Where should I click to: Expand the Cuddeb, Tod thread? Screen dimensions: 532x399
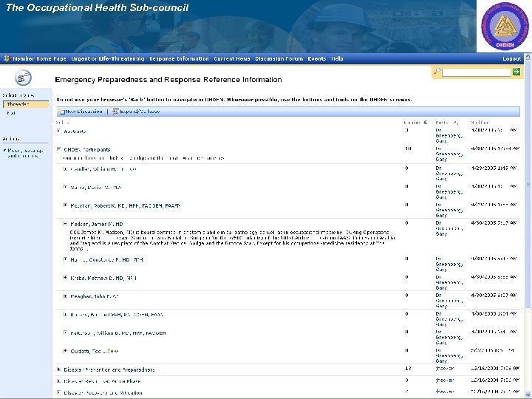[x=65, y=350]
